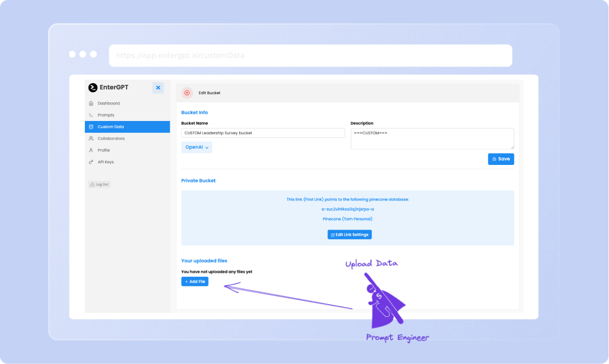This screenshot has width=609, height=364.
Task: Expand the OpenAI provider dropdown
Action: (197, 147)
